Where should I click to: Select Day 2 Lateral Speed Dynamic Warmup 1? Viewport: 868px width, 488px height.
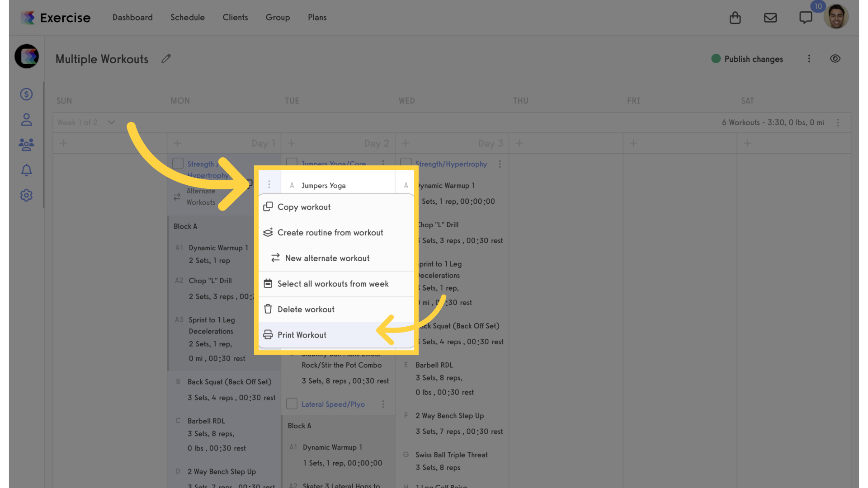332,447
